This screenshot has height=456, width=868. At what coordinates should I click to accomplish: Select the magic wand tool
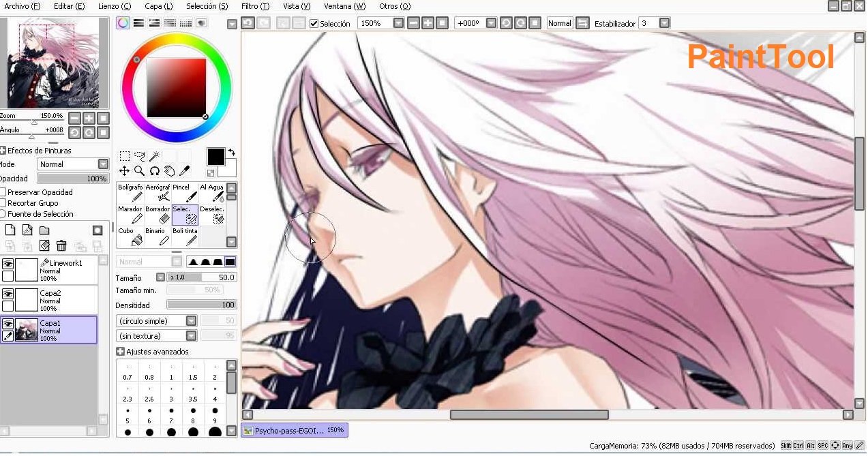(154, 156)
